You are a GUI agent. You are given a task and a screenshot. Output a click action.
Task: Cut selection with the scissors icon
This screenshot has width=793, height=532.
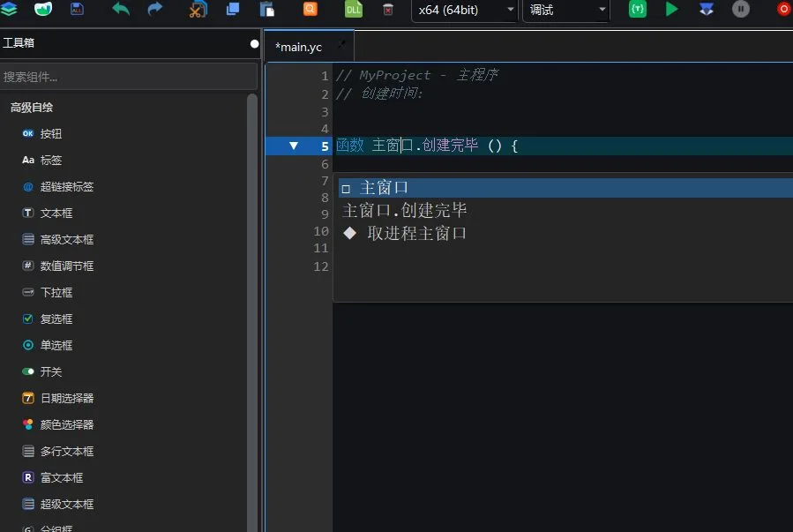tap(198, 10)
